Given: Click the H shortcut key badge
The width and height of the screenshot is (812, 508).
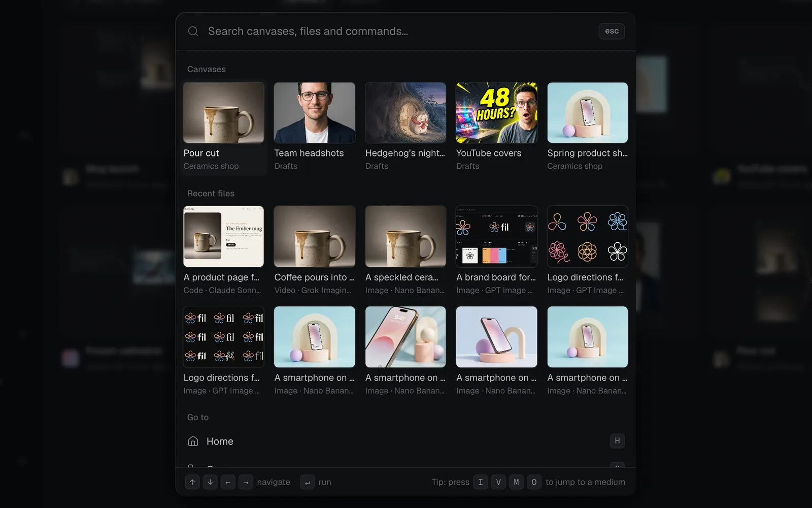Looking at the screenshot, I should pyautogui.click(x=617, y=441).
